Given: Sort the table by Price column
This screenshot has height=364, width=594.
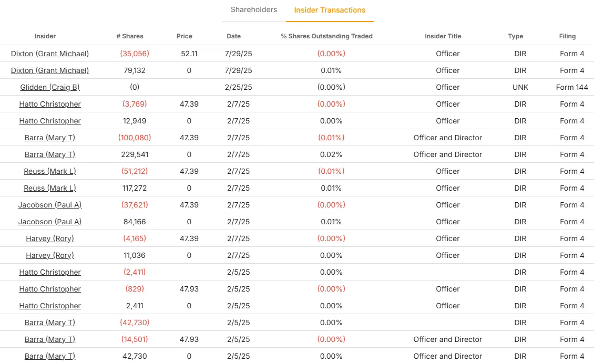Looking at the screenshot, I should [184, 36].
